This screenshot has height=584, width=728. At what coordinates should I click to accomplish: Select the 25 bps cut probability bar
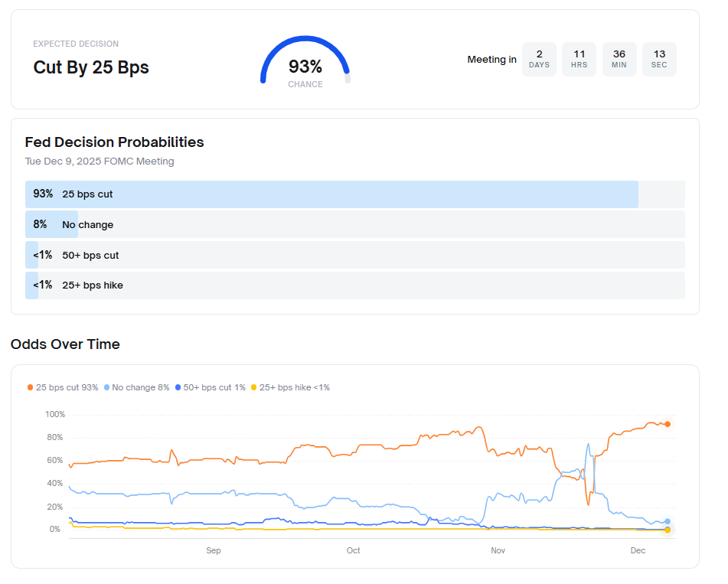point(331,194)
